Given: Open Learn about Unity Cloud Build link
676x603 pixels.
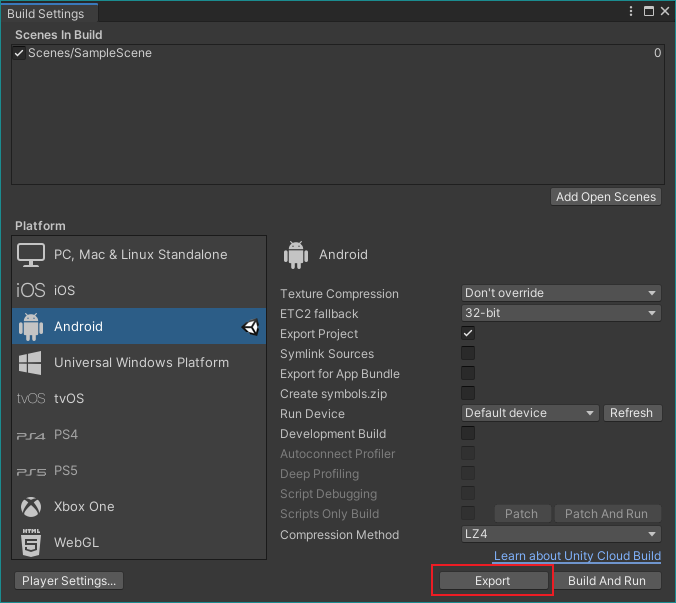Looking at the screenshot, I should pos(577,556).
